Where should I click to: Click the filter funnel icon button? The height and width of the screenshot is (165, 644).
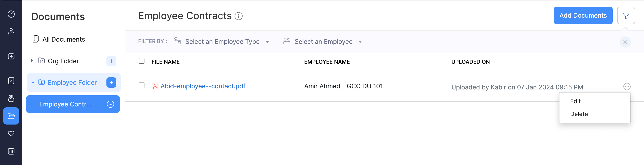click(x=626, y=16)
